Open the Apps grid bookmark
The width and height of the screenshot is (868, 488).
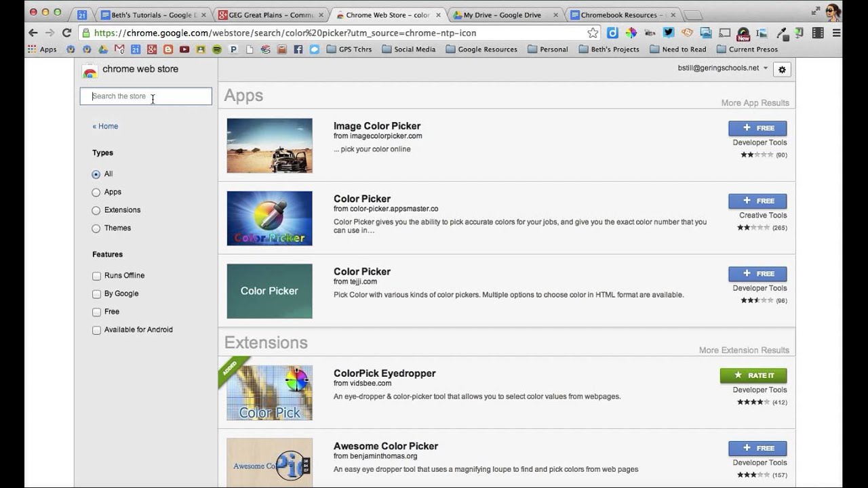pyautogui.click(x=42, y=49)
